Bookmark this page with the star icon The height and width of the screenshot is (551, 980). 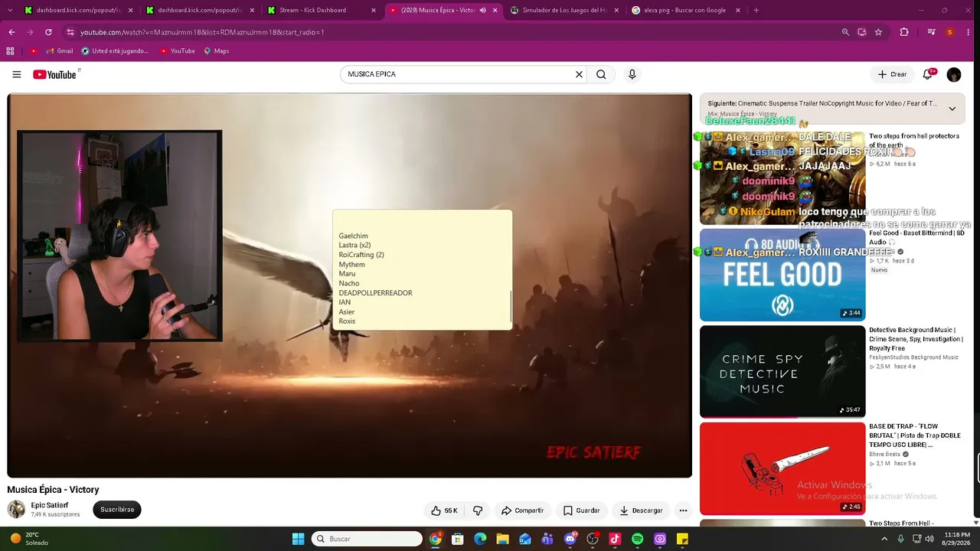pos(878,32)
